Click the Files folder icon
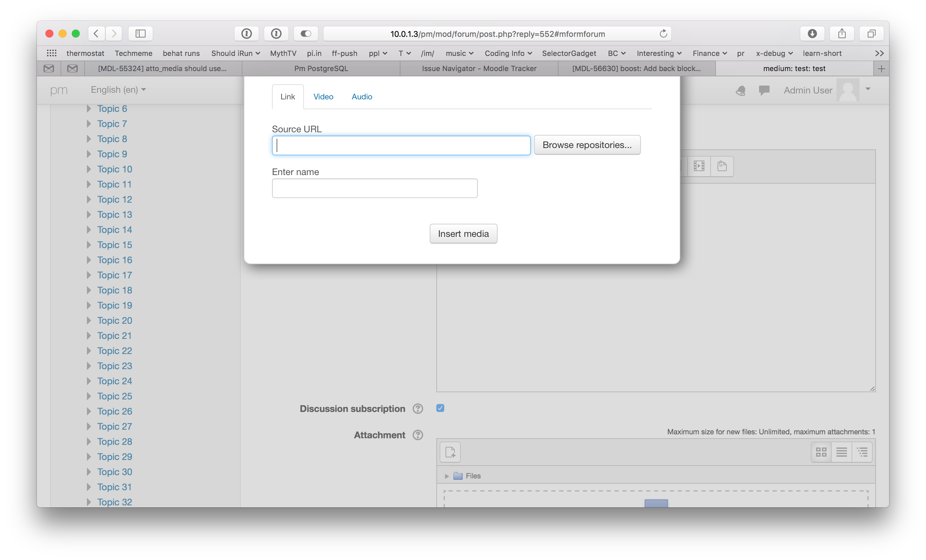 [458, 476]
